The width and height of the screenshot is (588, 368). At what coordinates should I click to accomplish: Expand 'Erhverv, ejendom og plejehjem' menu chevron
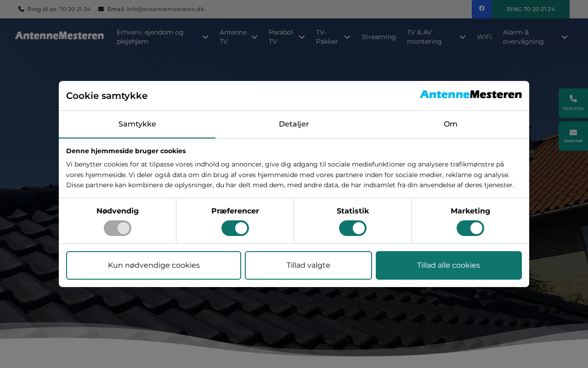point(205,37)
